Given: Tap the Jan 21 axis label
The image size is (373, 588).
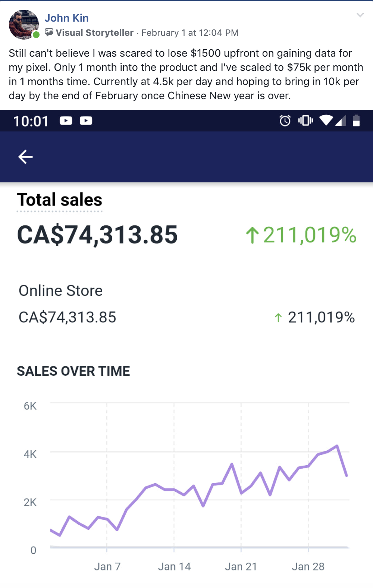Looking at the screenshot, I should point(241,566).
